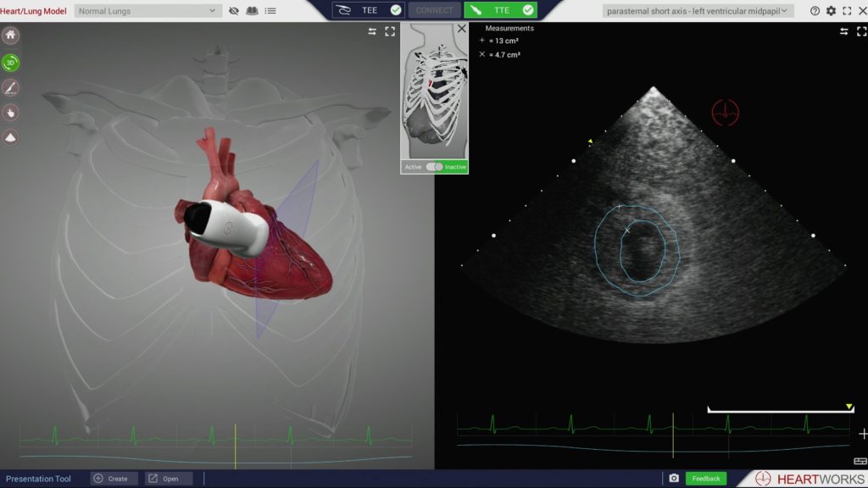Image resolution: width=868 pixels, height=488 pixels.
Task: Toggle the TEE probe mode
Action: 368,10
